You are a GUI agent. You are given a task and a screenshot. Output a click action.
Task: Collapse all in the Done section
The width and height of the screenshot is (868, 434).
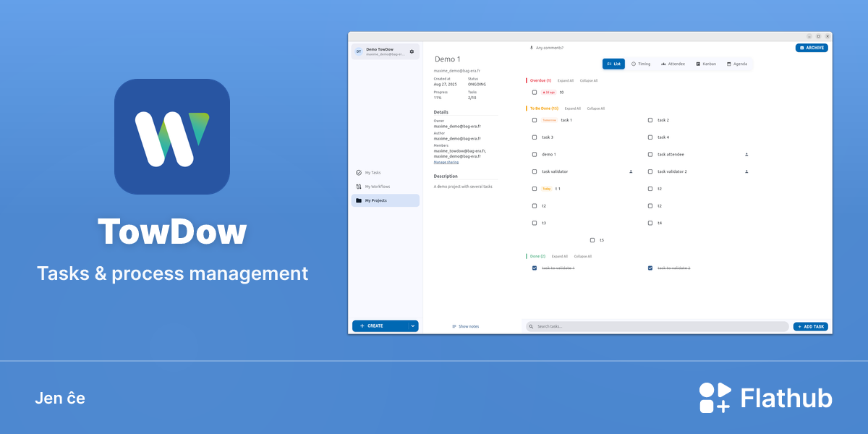point(583,257)
